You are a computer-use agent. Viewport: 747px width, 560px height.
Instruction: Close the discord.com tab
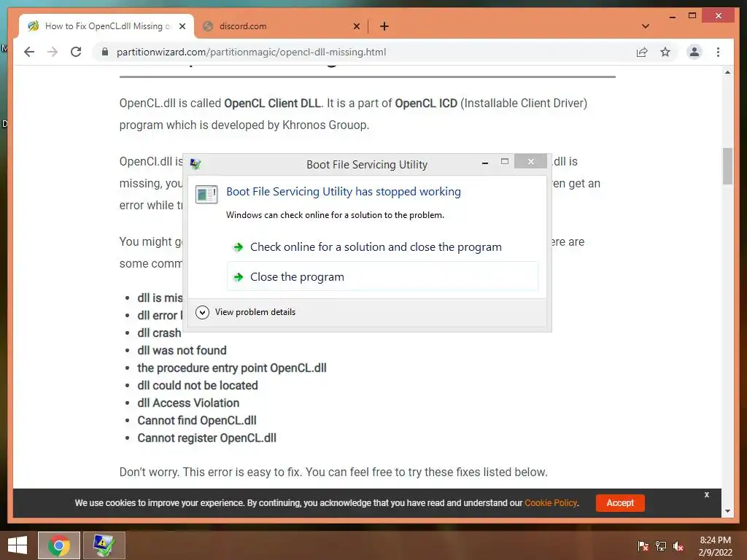[356, 26]
